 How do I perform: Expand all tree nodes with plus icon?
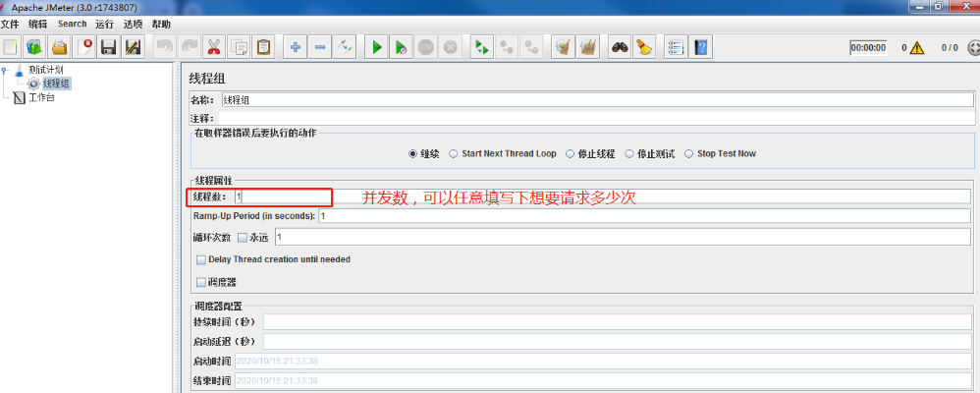(x=295, y=47)
